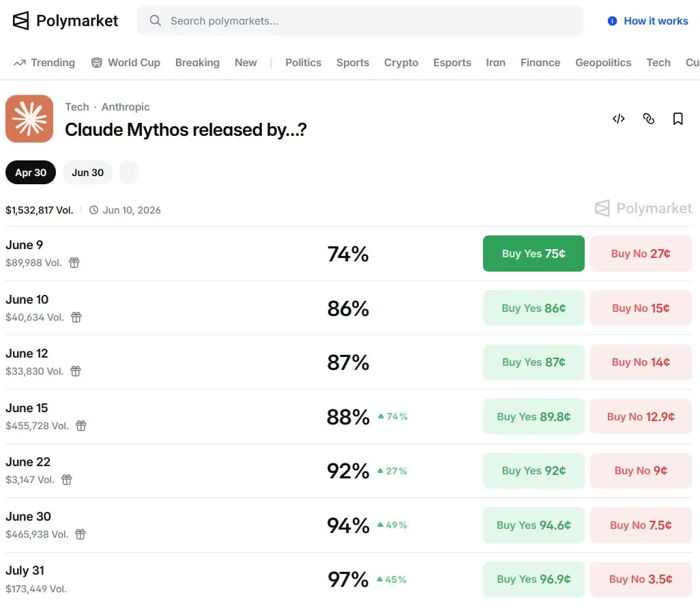Image resolution: width=700 pixels, height=606 pixels.
Task: Buy Yes at 94.6¢ for June 30
Action: tap(534, 525)
